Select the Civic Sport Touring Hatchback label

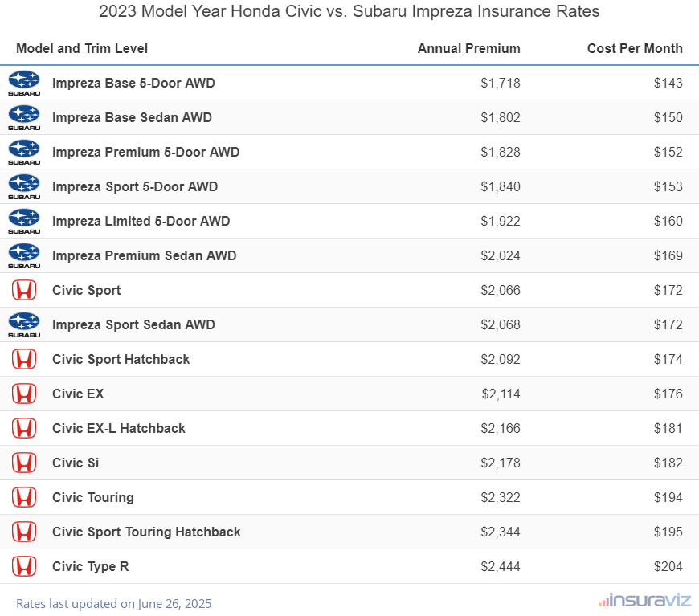point(146,532)
